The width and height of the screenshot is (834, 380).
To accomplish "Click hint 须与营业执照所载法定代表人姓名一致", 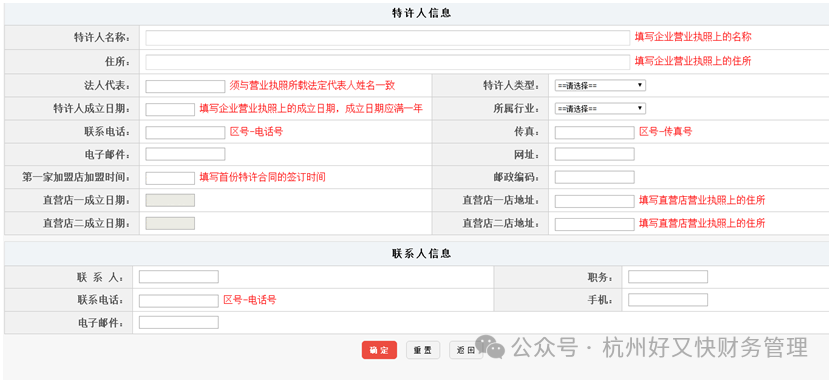I will [312, 85].
